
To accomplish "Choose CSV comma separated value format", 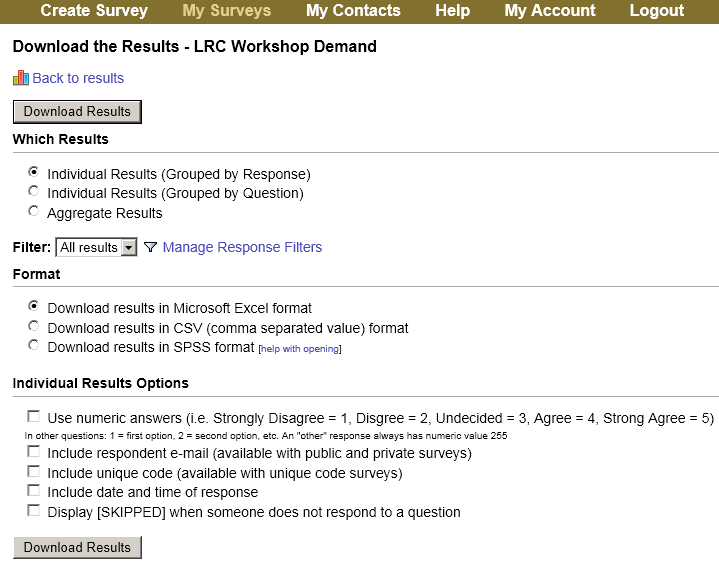I will click(x=34, y=327).
